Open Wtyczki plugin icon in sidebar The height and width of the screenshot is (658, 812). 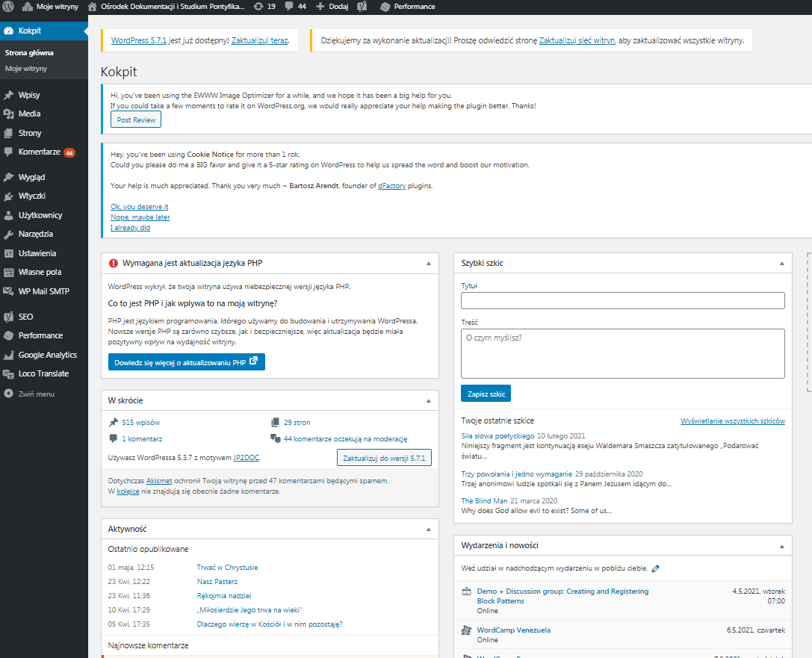pyautogui.click(x=8, y=196)
